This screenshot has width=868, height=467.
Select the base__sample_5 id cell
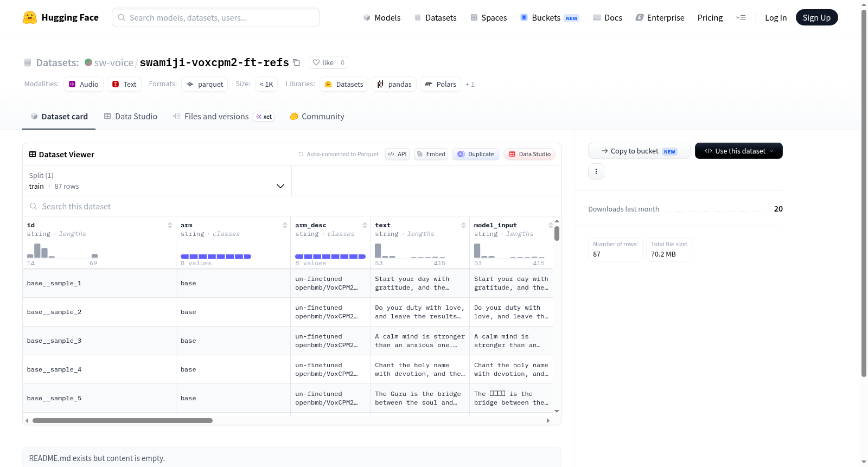tap(99, 398)
